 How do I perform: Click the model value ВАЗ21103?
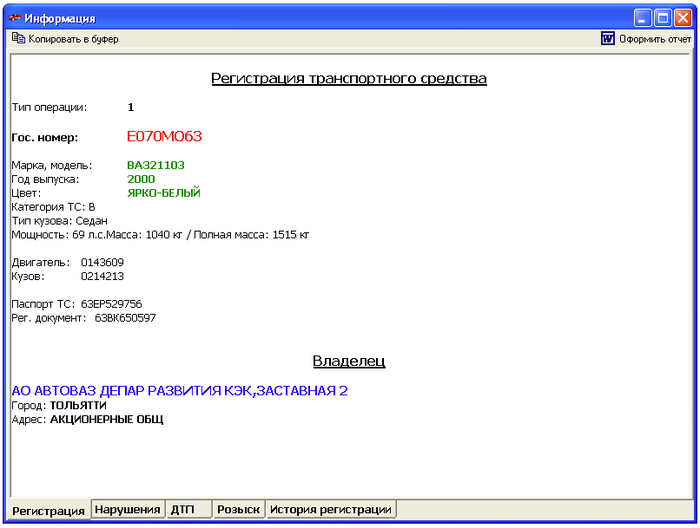(156, 165)
